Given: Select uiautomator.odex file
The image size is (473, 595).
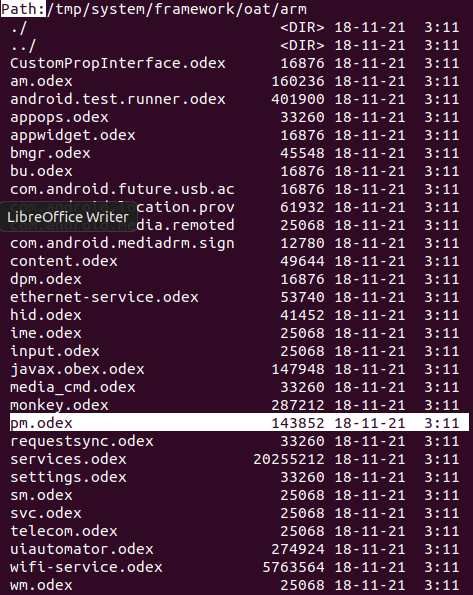Looking at the screenshot, I should coord(239,549).
